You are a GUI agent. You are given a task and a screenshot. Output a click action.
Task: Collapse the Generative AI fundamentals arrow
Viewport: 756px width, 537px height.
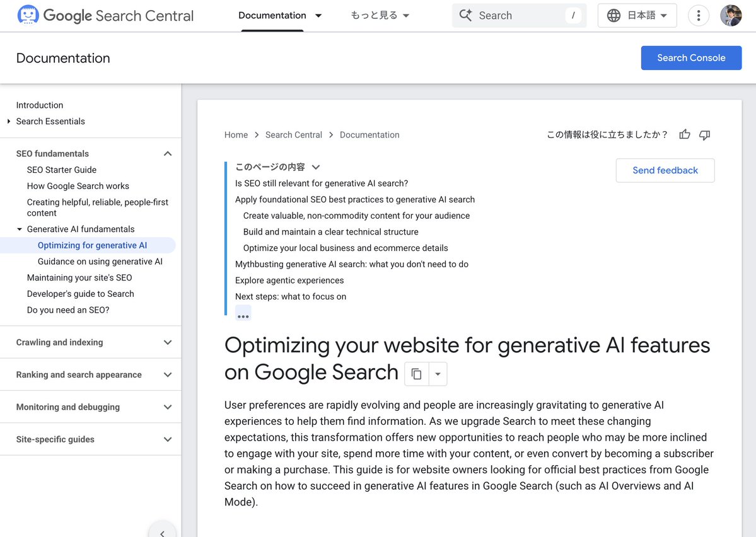(20, 229)
